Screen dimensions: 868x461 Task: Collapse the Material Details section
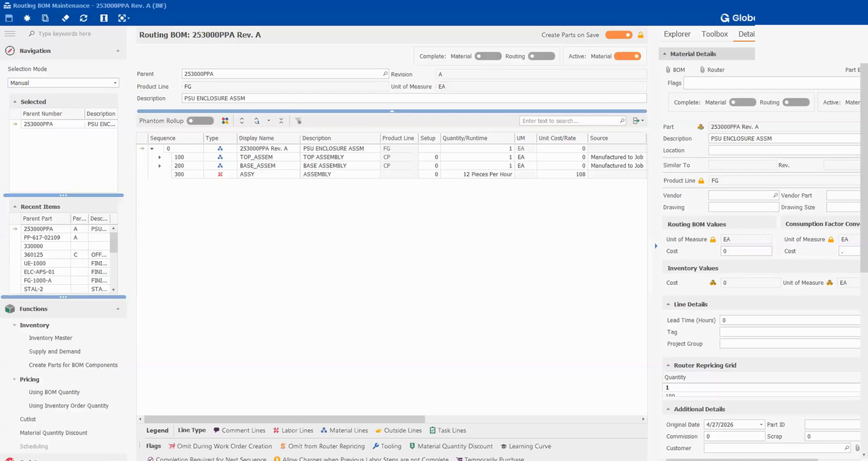click(665, 54)
